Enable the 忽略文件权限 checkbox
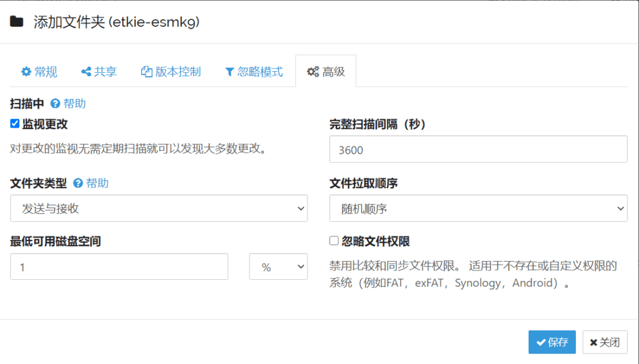Viewport: 639px width, 364px height. (x=334, y=241)
